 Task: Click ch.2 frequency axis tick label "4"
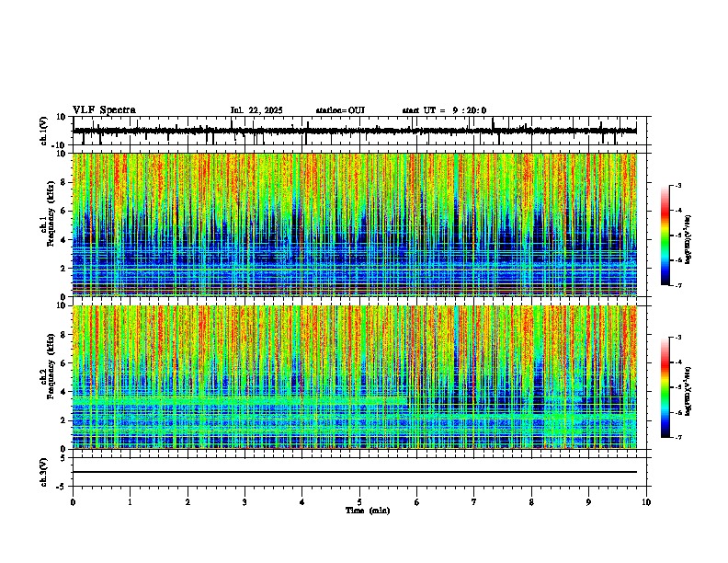64,392
